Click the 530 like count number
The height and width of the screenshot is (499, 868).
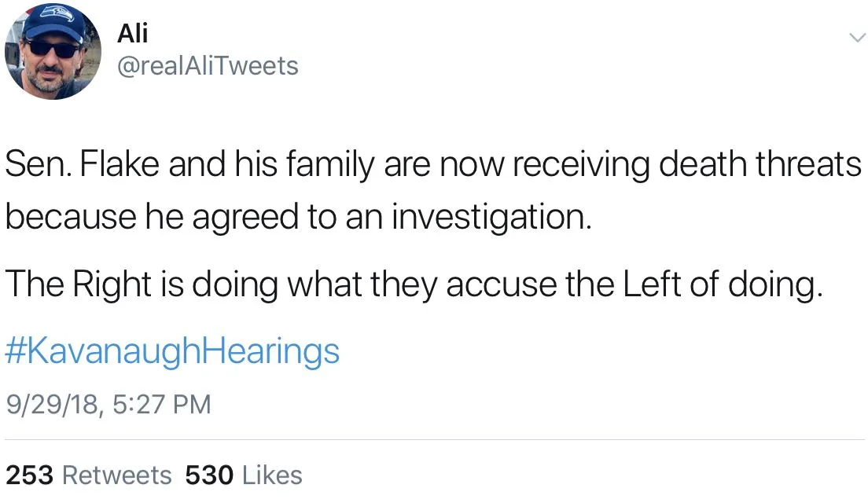tap(210, 475)
